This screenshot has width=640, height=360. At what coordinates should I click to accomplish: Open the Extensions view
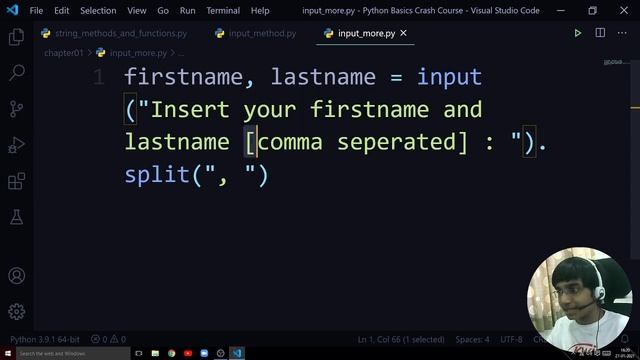click(16, 181)
